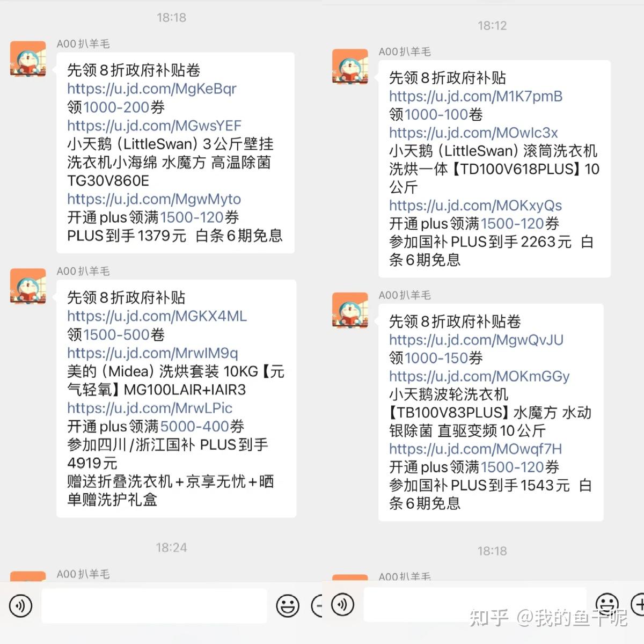
Task: Open link https://u.jd.com/M1K7pmB
Action: (x=476, y=97)
